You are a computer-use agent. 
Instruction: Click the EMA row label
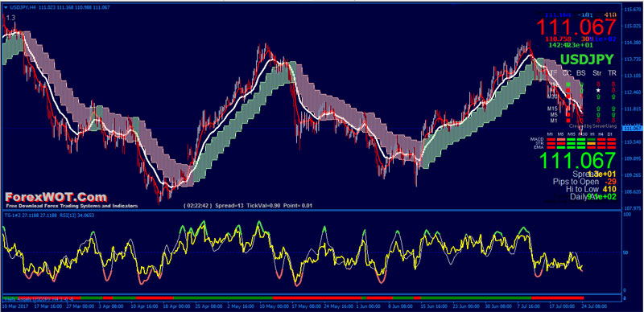(539, 146)
